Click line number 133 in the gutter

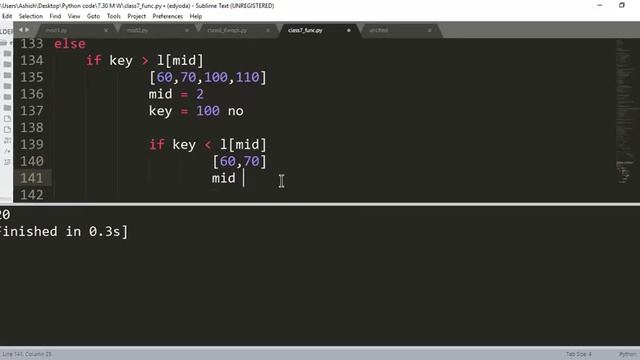click(32, 44)
